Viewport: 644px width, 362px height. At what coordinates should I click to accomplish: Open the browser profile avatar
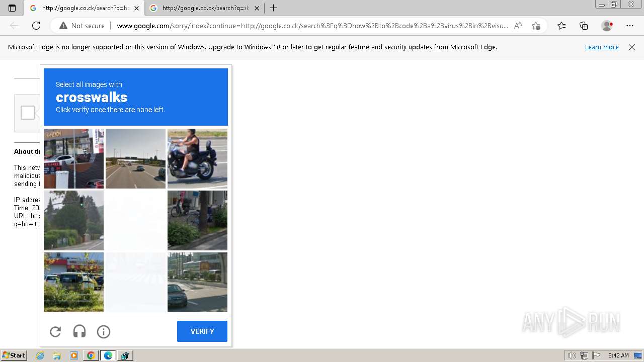point(607,26)
